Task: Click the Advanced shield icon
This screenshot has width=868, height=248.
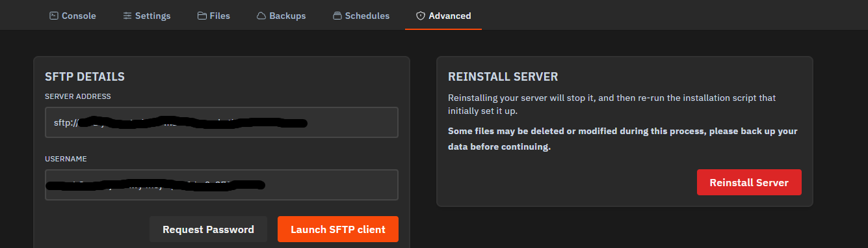Action: click(x=421, y=16)
